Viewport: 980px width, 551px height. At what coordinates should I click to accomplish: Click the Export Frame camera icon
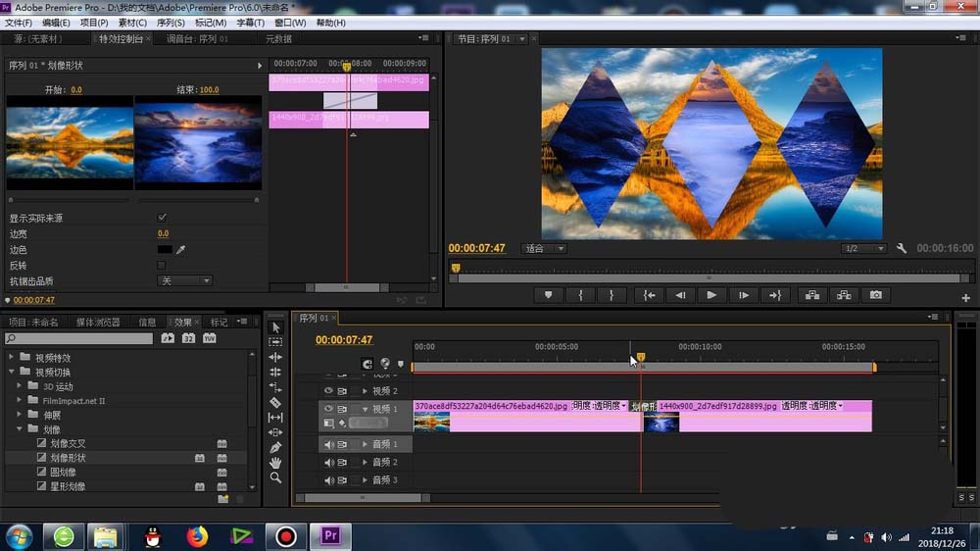tap(875, 295)
